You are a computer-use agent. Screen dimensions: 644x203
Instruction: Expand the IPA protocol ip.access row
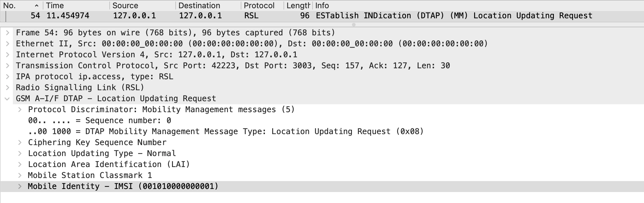click(8, 77)
